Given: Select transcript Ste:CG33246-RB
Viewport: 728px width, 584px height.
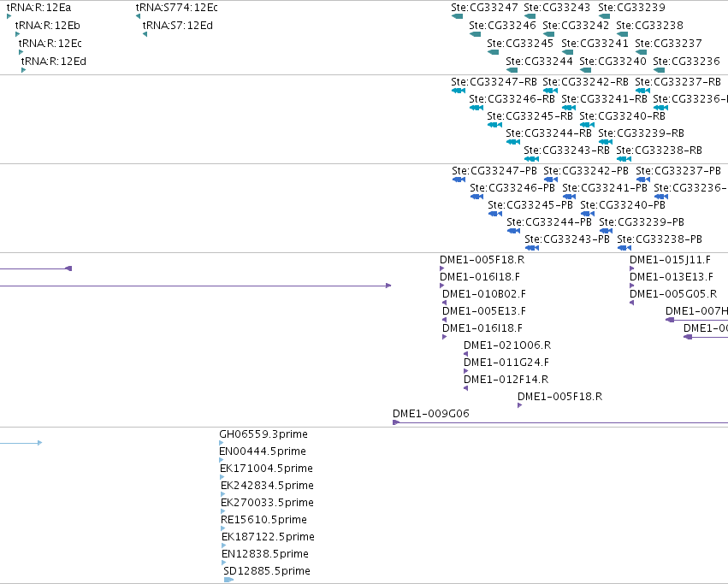Looking at the screenshot, I should [x=512, y=99].
